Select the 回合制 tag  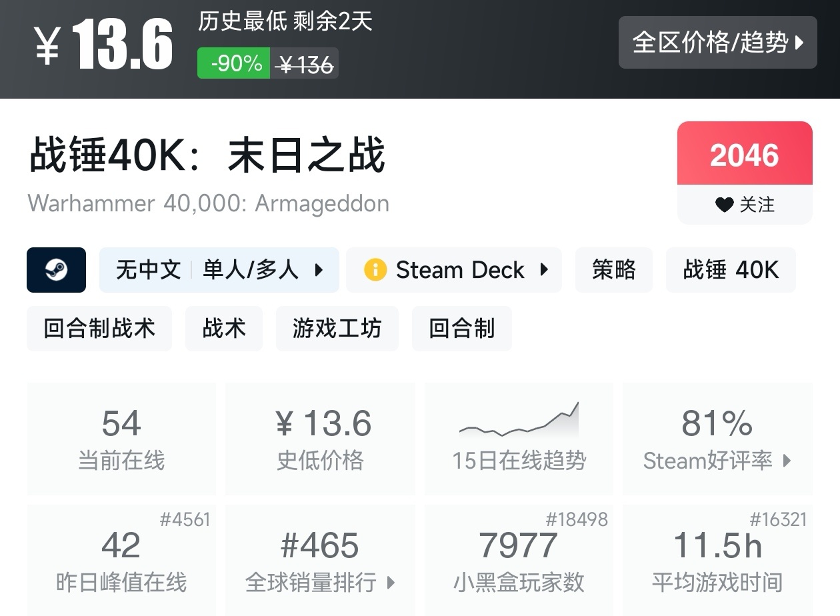[462, 329]
